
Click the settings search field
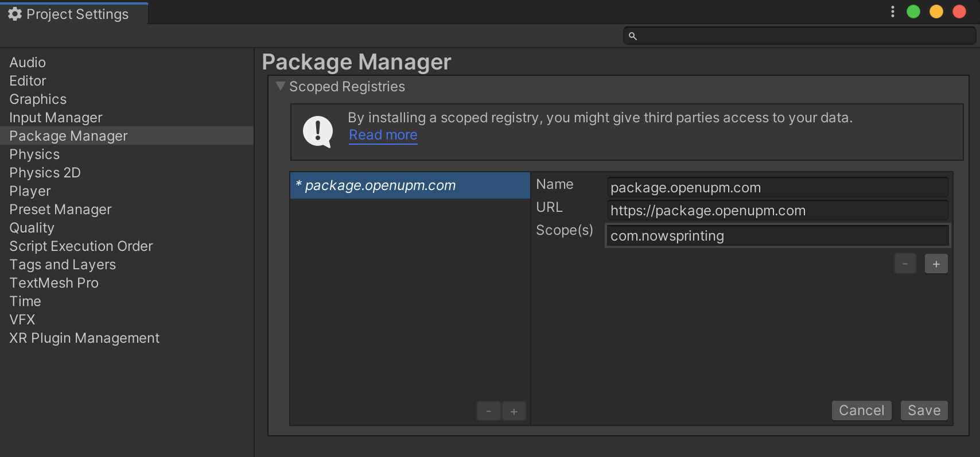[x=799, y=36]
